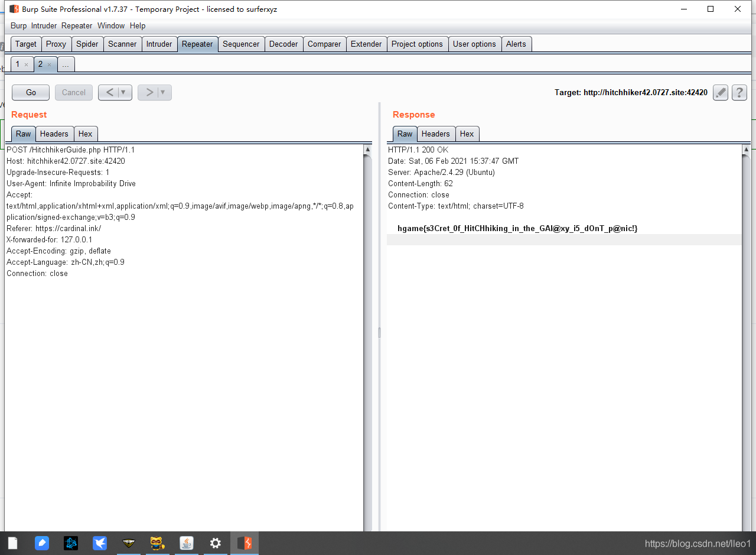The width and height of the screenshot is (756, 555).
Task: Click the Referer: https://cardinal.ink/ header line
Action: [x=54, y=229]
